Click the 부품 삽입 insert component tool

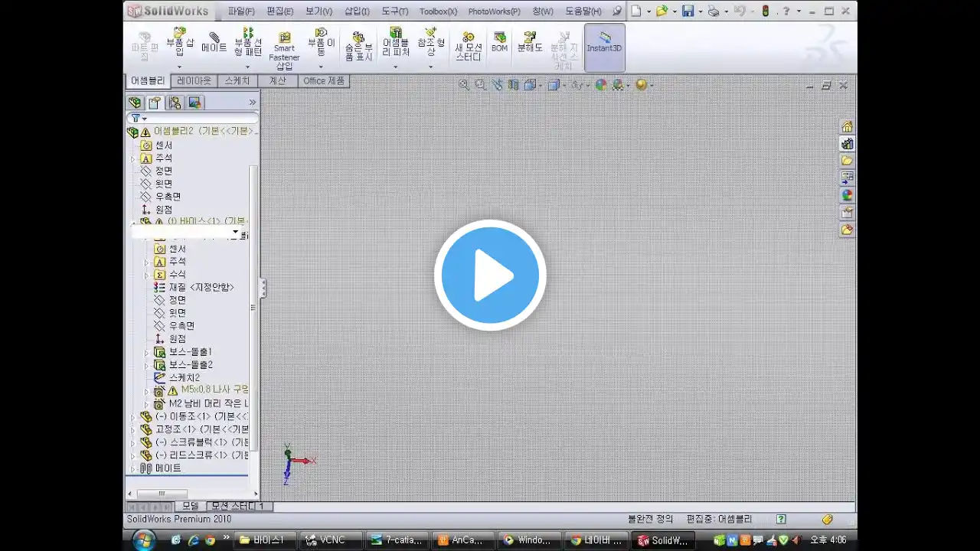click(179, 42)
